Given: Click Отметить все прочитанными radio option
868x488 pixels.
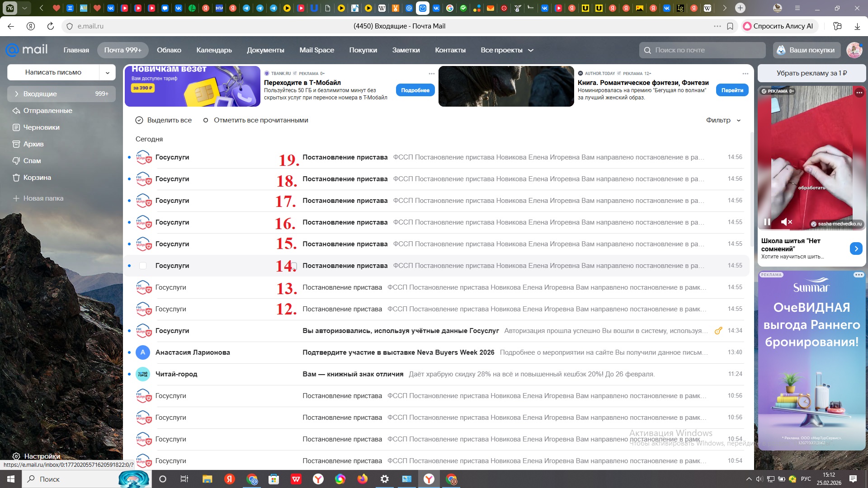Looking at the screenshot, I should pyautogui.click(x=255, y=120).
